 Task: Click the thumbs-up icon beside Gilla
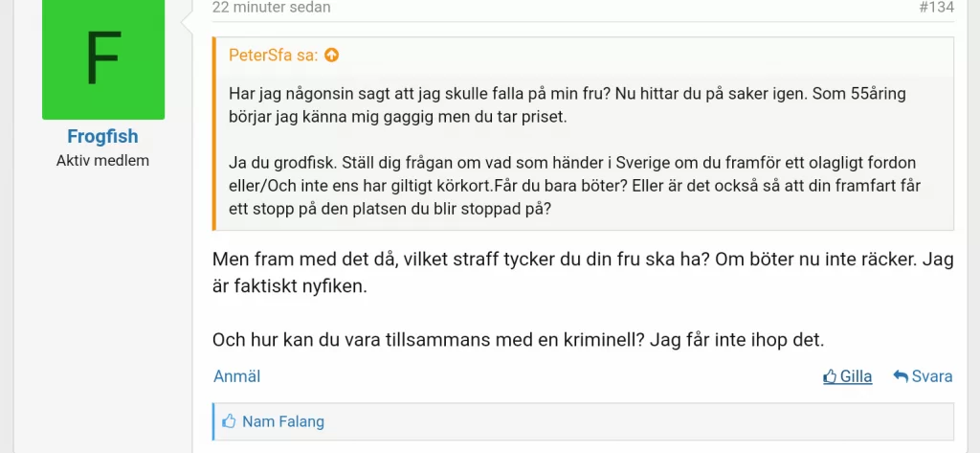(x=830, y=376)
